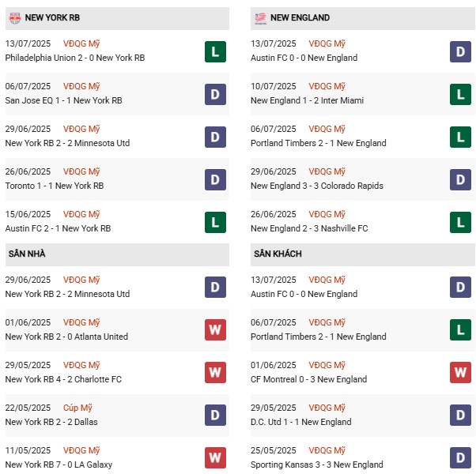This screenshot has width=476, height=474.
Task: Click the New England team logo
Action: point(259,17)
